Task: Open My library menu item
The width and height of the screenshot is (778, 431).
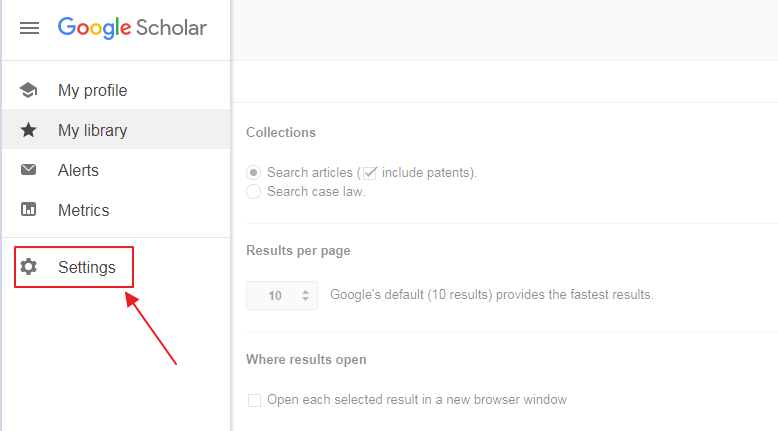Action: pyautogui.click(x=116, y=129)
